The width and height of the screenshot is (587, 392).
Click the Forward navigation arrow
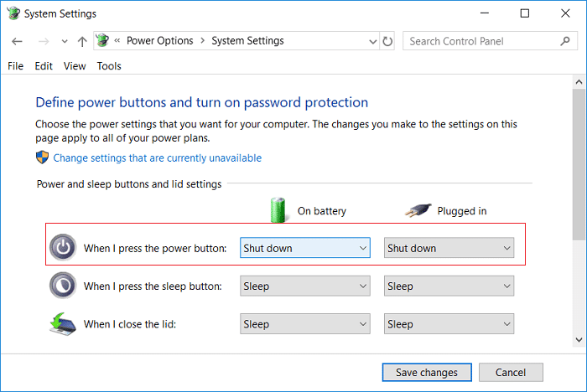(44, 41)
